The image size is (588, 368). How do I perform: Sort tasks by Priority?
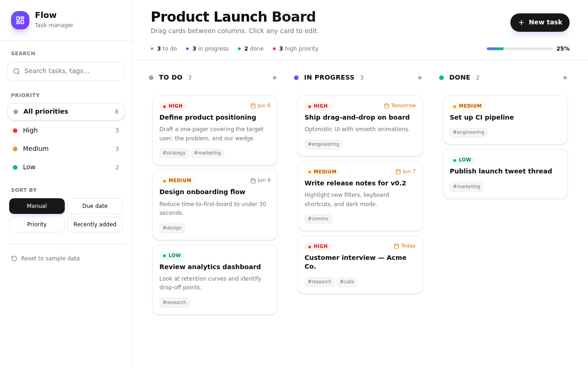pos(37,224)
